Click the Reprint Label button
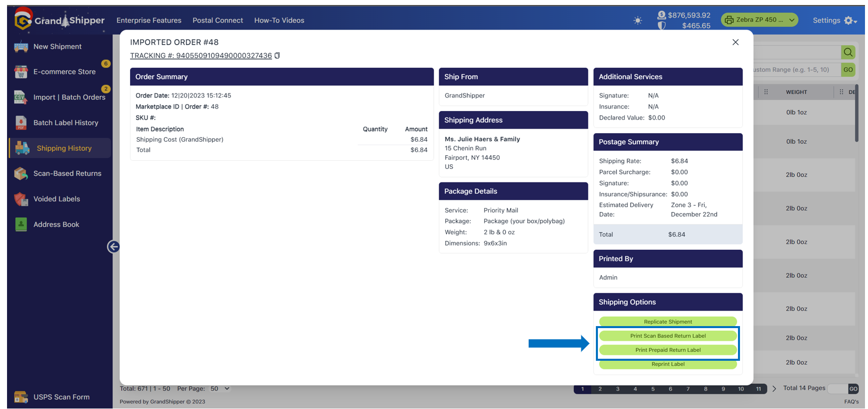This screenshot has height=409, width=868. pos(668,364)
